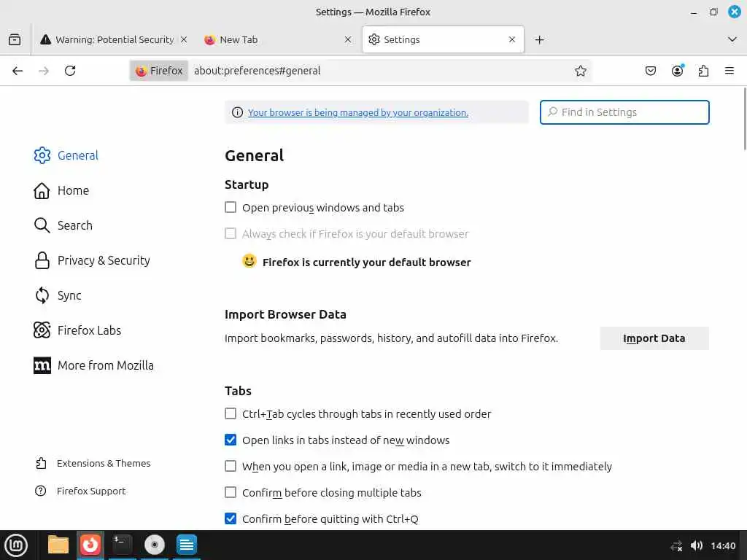Viewport: 747px width, 560px height.
Task: Open the terminal from the taskbar
Action: coord(123,545)
